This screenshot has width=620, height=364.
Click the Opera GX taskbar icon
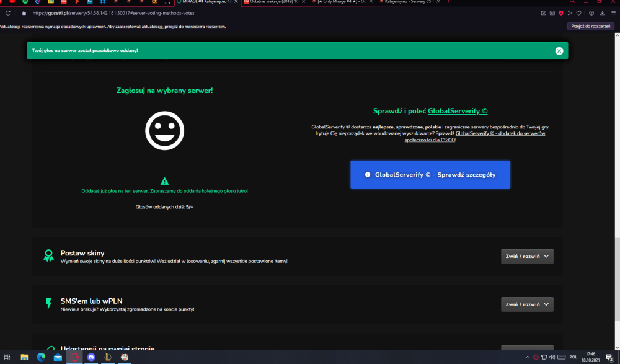pos(74,357)
